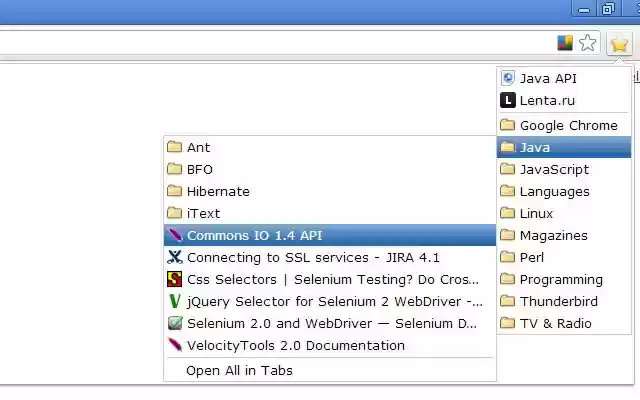The image size is (640, 400).
Task: Open Commons IO 1.4 API bookmark
Action: pos(330,236)
